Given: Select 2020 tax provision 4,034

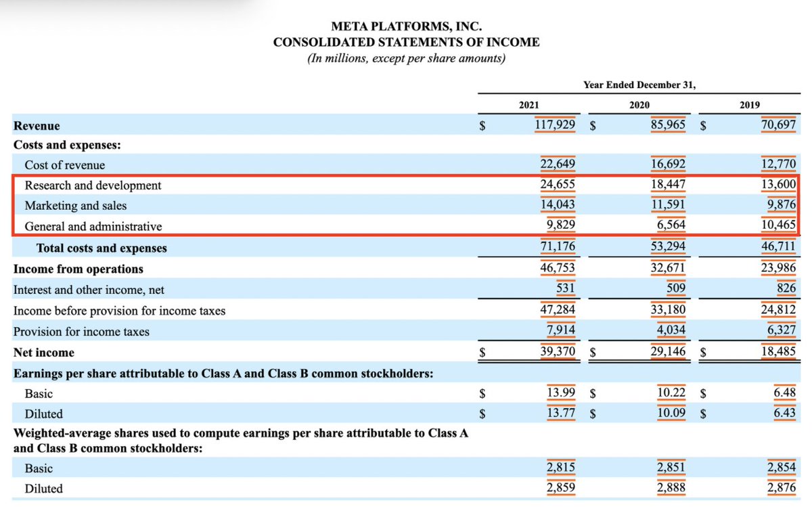Looking at the screenshot, I should (x=671, y=331).
